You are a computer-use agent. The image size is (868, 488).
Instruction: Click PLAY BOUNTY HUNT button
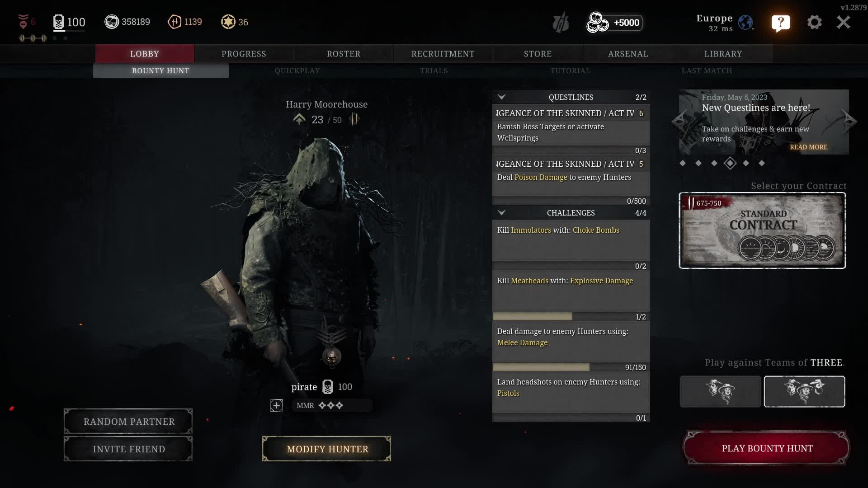[767, 448]
